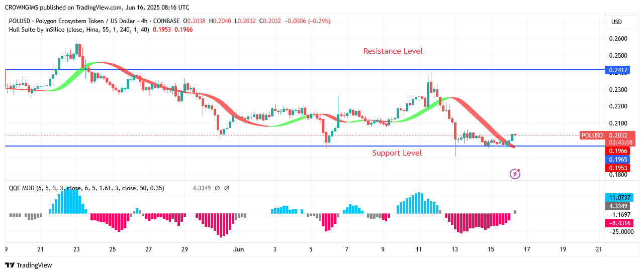The height and width of the screenshot is (274, 644).
Task: Click the 13 date label on time axis
Action: (x=455, y=249)
